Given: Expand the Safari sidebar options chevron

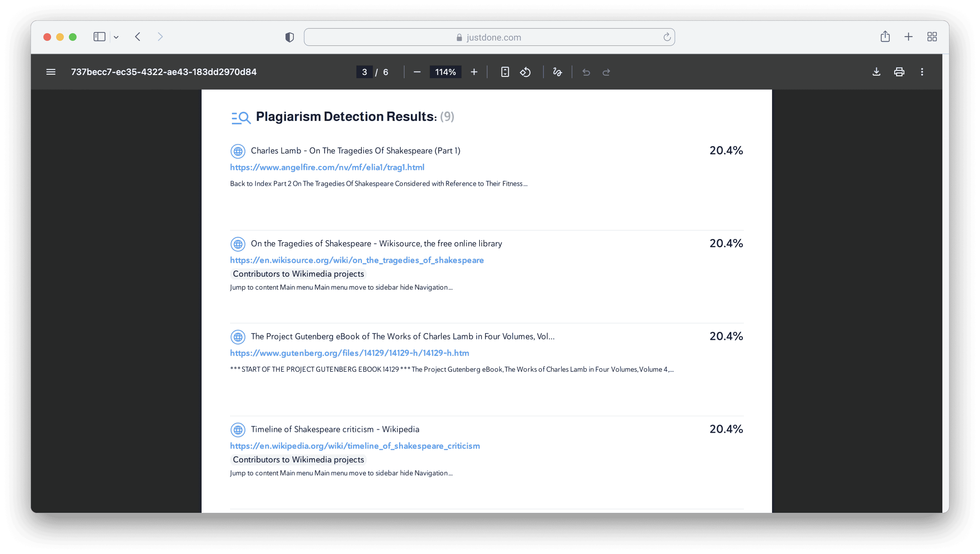Looking at the screenshot, I should [x=116, y=37].
